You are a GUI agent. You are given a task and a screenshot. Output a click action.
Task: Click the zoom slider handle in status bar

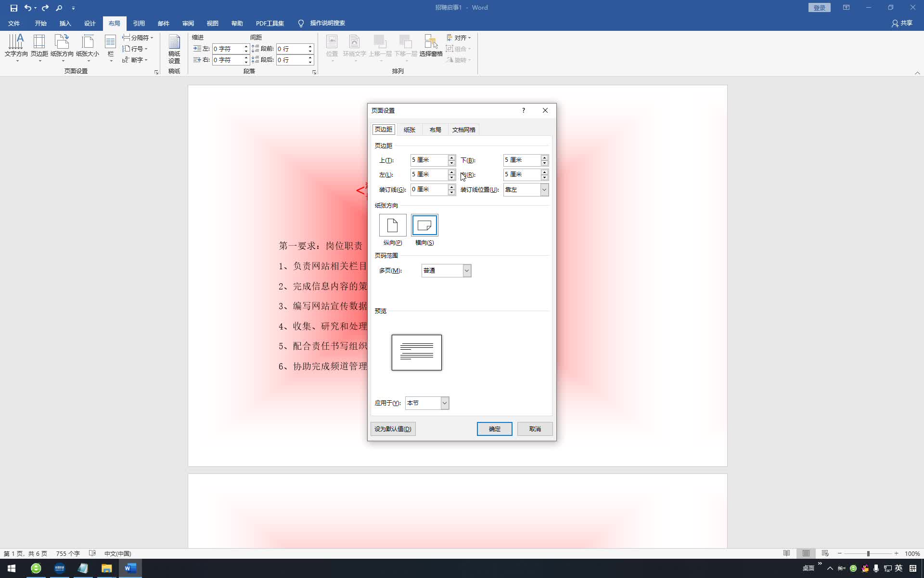[868, 553]
